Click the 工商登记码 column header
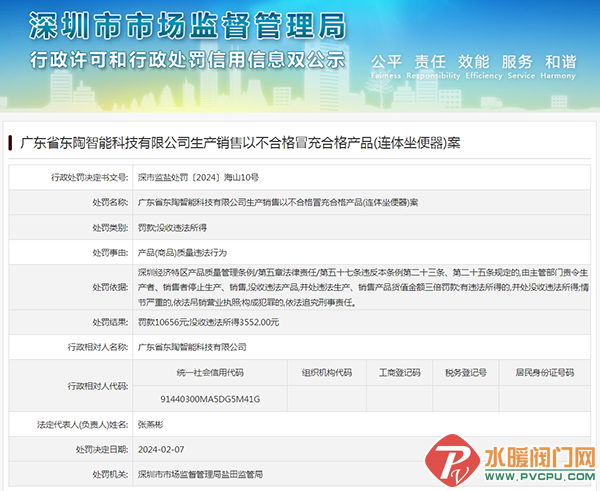The width and height of the screenshot is (600, 491). [399, 372]
